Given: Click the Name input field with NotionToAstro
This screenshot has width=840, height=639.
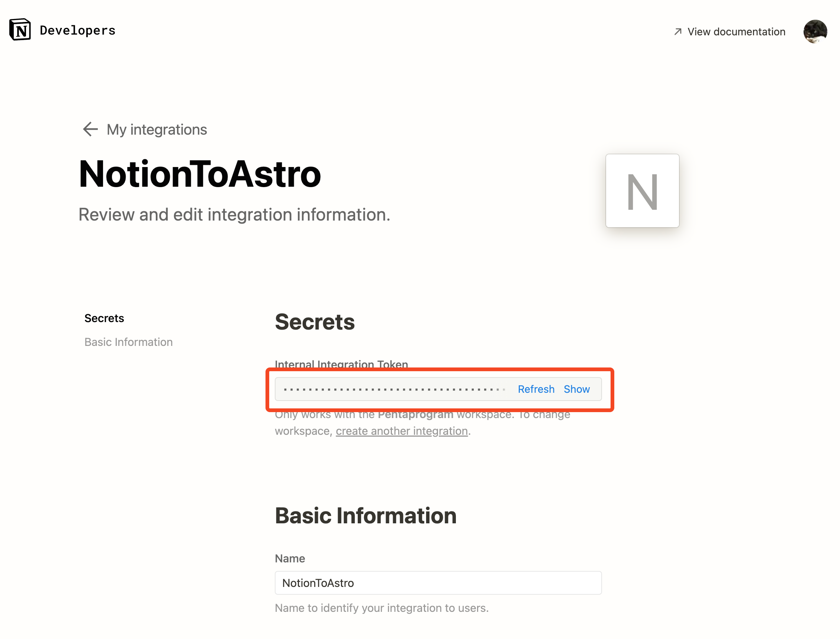Looking at the screenshot, I should click(x=438, y=583).
